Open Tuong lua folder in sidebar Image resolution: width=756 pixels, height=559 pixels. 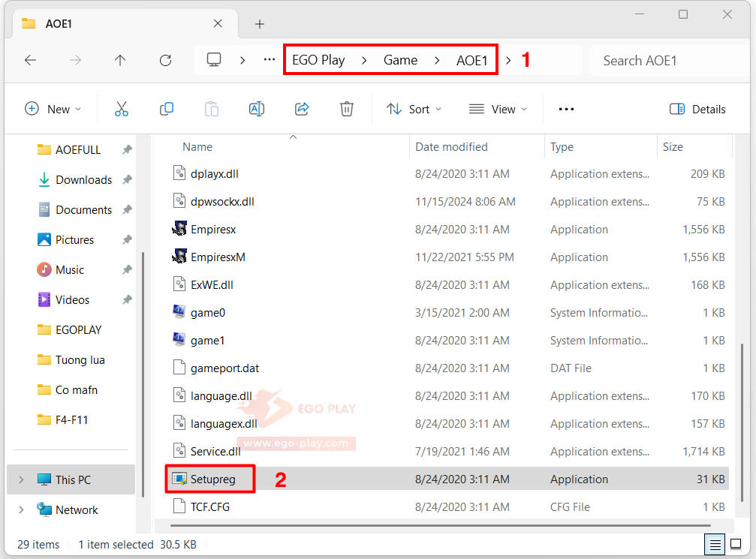pos(80,360)
